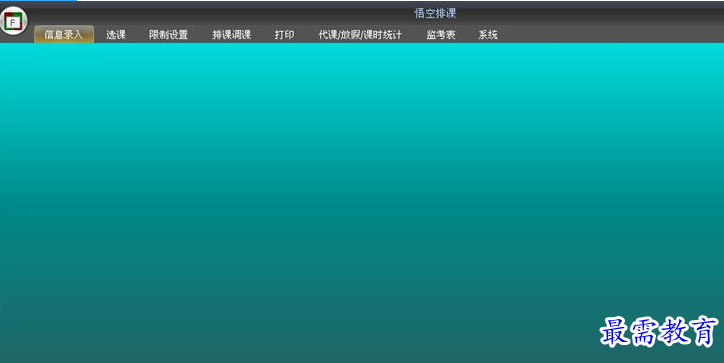Image resolution: width=724 pixels, height=363 pixels.
Task: Switch to the 限制设置 tab
Action: point(169,35)
